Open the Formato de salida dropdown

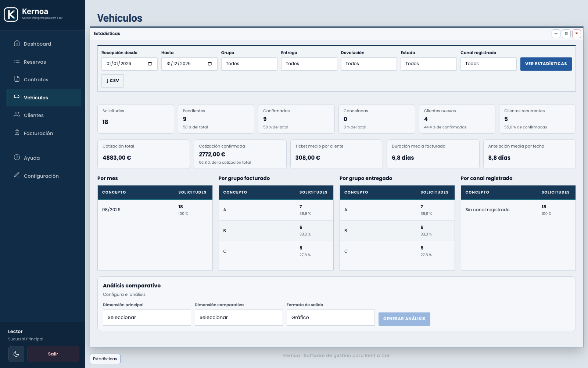tap(331, 318)
